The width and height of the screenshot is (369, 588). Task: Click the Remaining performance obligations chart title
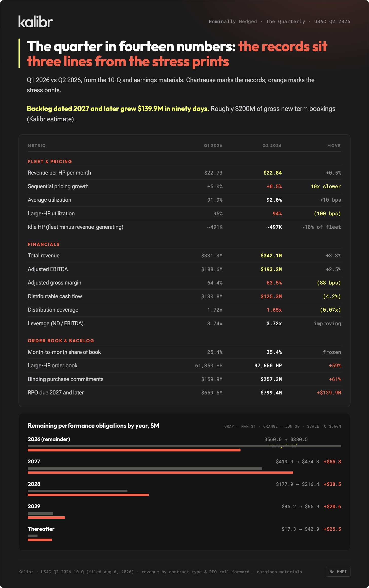93,426
